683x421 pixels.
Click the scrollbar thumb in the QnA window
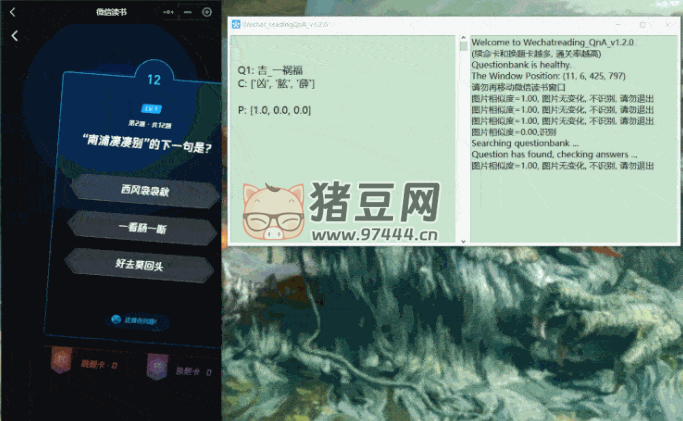pos(463,46)
